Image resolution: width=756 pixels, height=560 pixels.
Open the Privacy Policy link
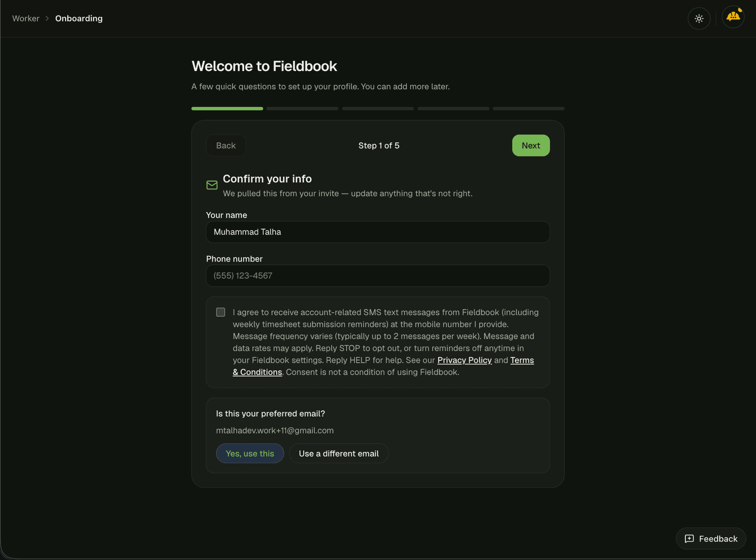[465, 360]
